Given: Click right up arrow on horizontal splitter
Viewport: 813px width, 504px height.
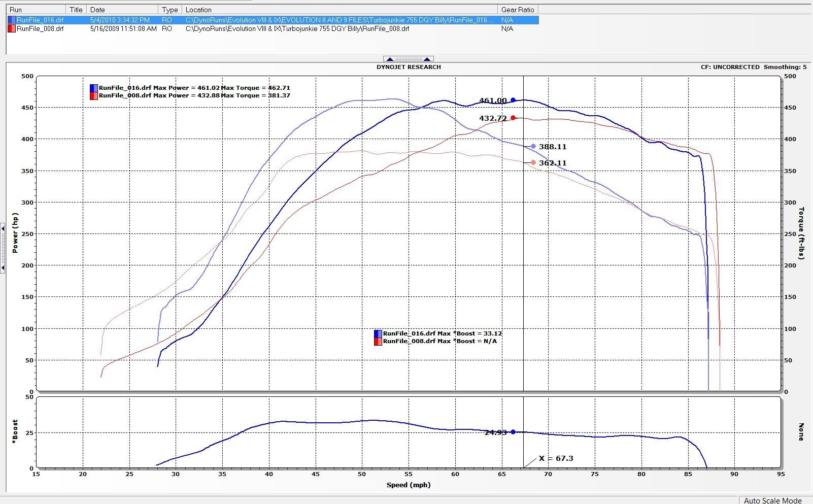Looking at the screenshot, I should (x=427, y=59).
